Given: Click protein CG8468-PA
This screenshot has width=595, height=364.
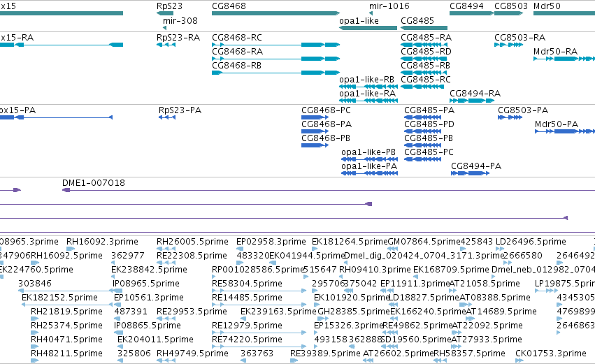Looking at the screenshot, I should pyautogui.click(x=327, y=124).
